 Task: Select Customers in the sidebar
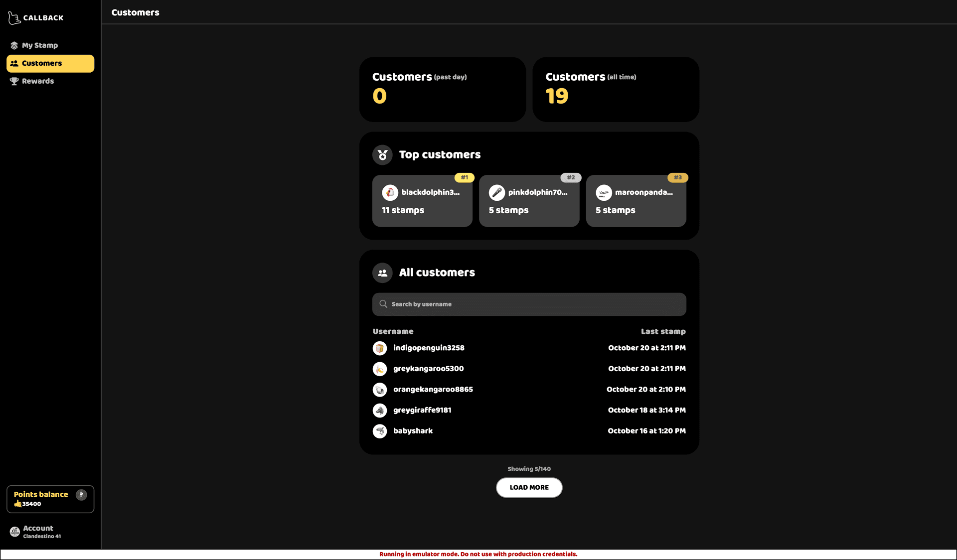[50, 63]
